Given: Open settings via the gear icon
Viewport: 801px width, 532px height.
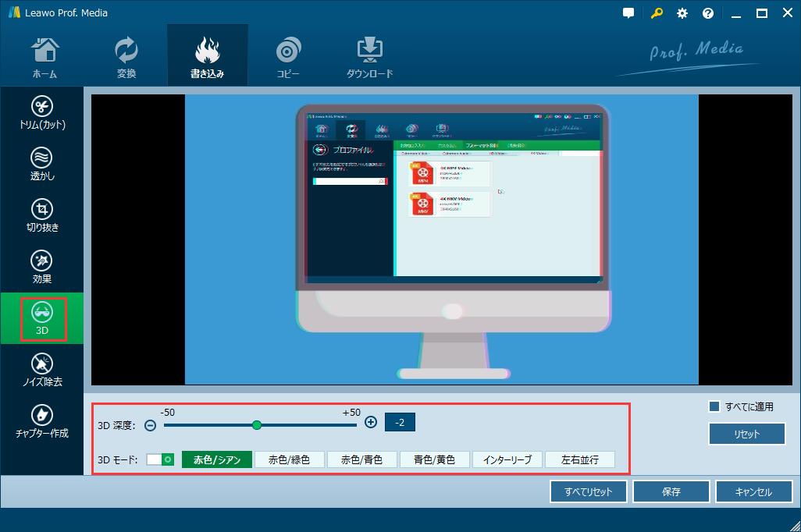Looking at the screenshot, I should click(x=682, y=13).
